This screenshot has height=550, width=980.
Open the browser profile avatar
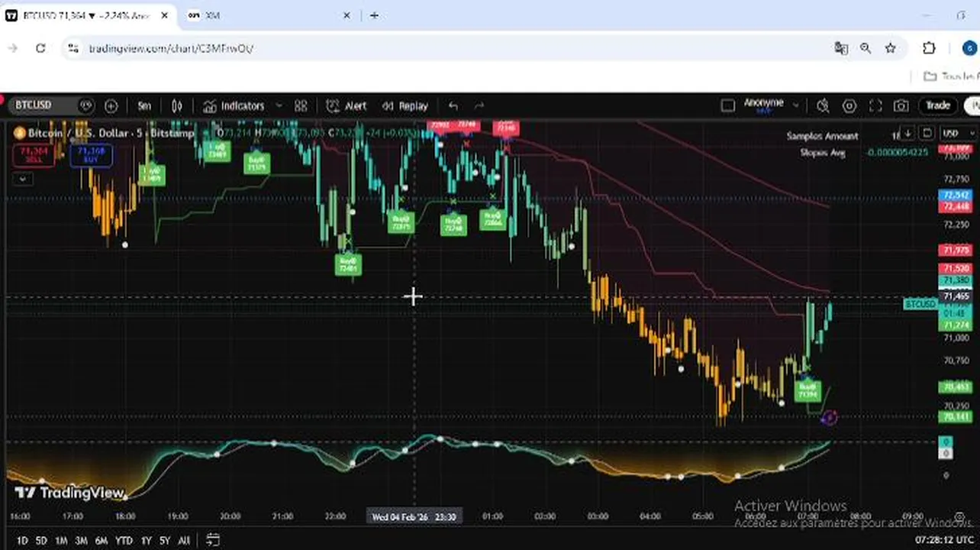click(x=969, y=48)
